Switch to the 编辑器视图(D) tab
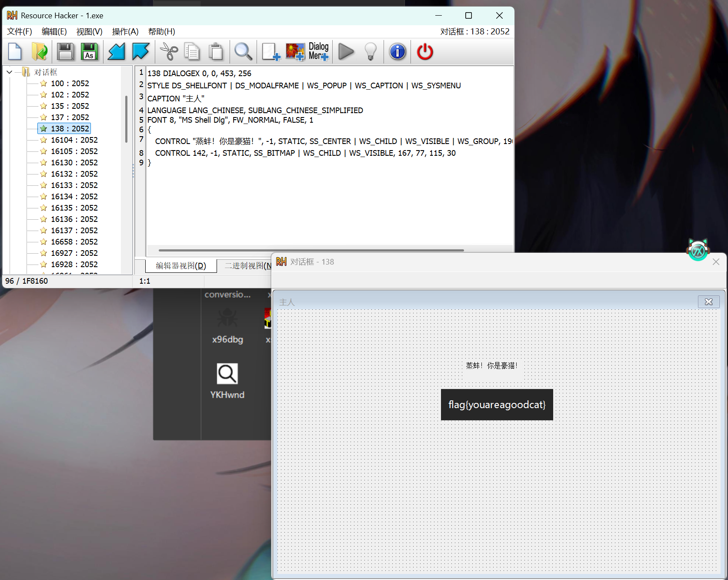Screen dimensions: 728x580 [x=181, y=266]
